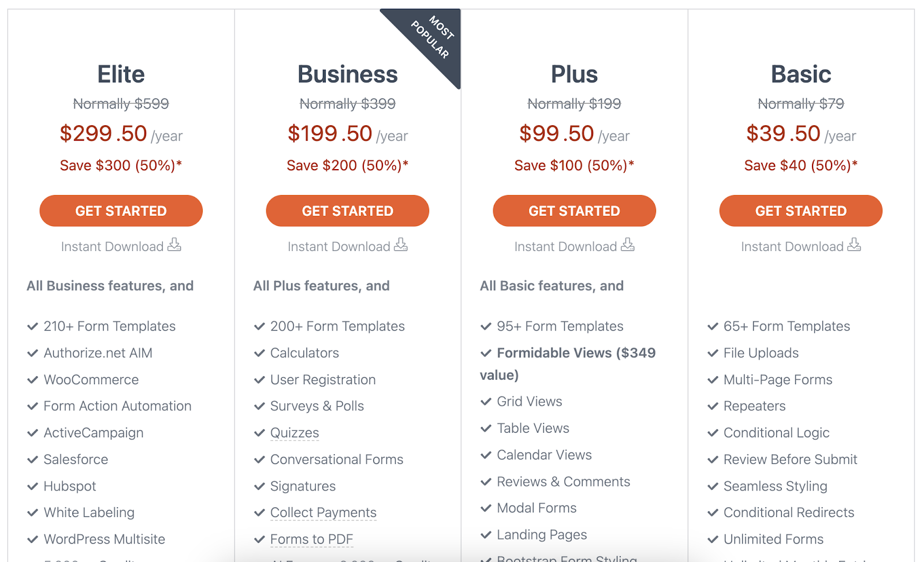
Task: Click the Elite price $299.50
Action: (103, 133)
